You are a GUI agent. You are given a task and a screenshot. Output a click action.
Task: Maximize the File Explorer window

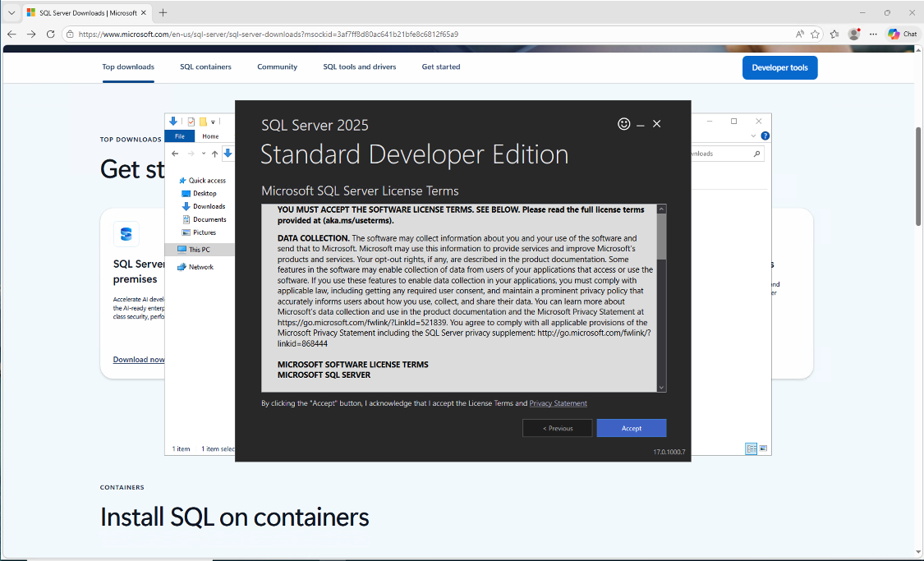click(x=733, y=122)
